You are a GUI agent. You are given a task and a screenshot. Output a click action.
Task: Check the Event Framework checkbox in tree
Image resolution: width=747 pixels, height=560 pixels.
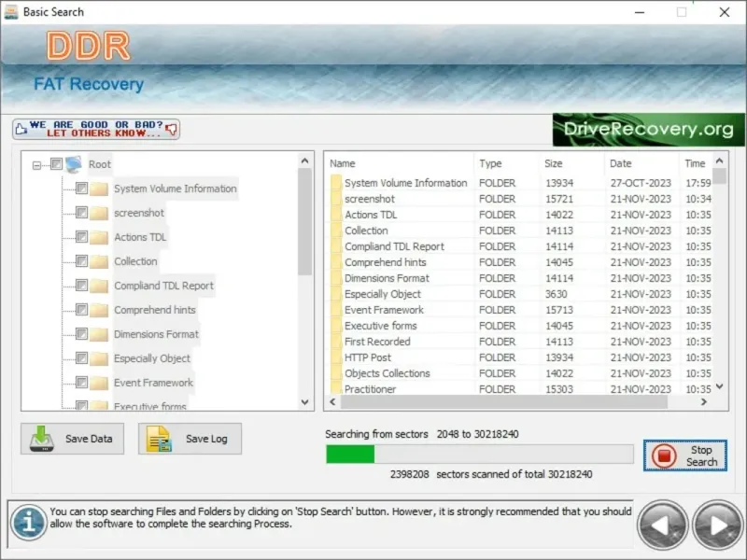pos(81,383)
